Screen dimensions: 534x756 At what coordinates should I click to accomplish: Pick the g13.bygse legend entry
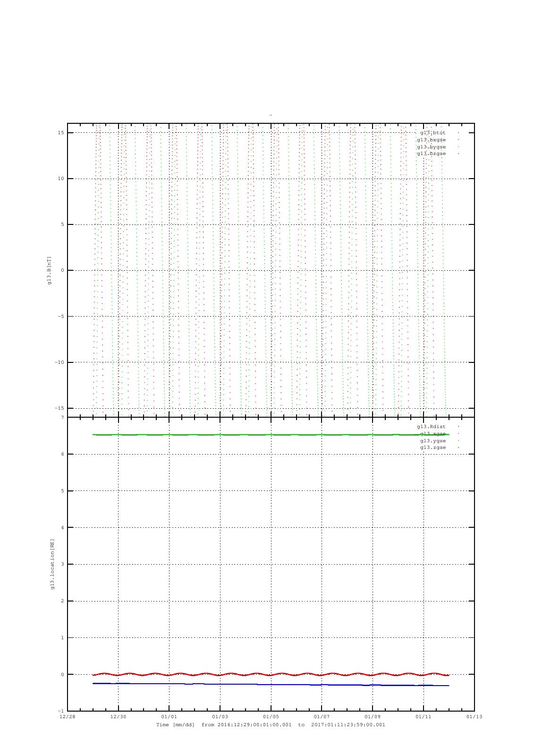pos(431,147)
